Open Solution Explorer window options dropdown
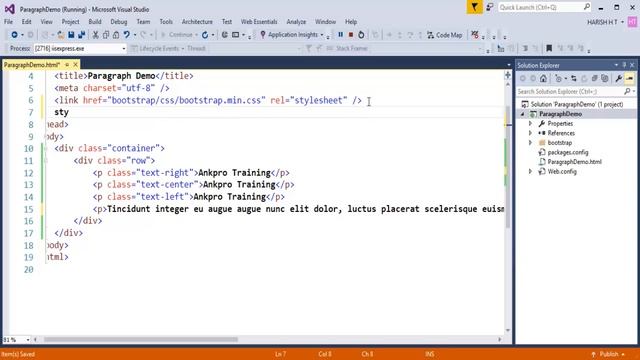The width and height of the screenshot is (640, 360). point(616,65)
